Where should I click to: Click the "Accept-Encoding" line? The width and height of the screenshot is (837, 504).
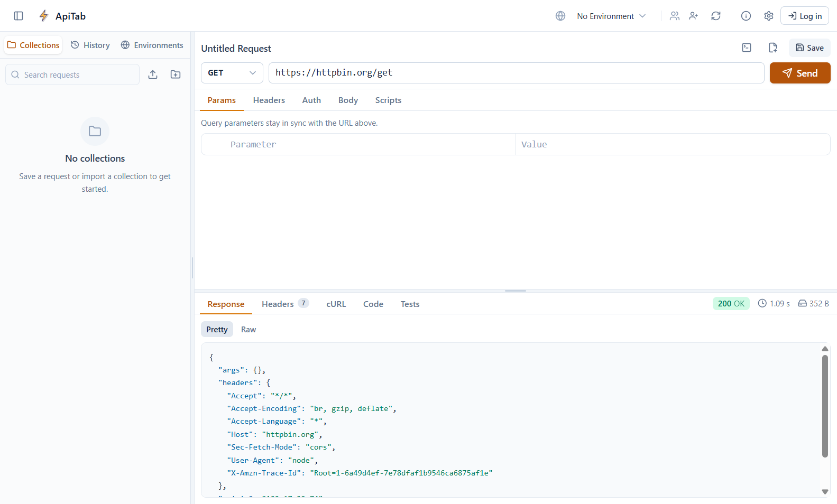click(x=311, y=408)
